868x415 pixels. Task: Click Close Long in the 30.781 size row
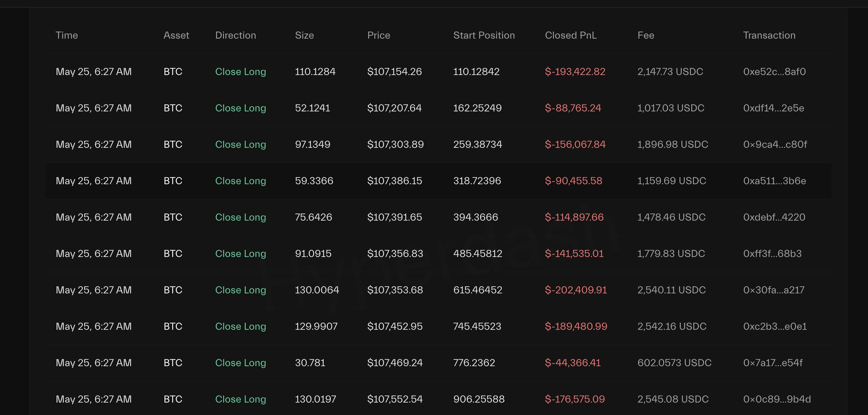(x=240, y=363)
